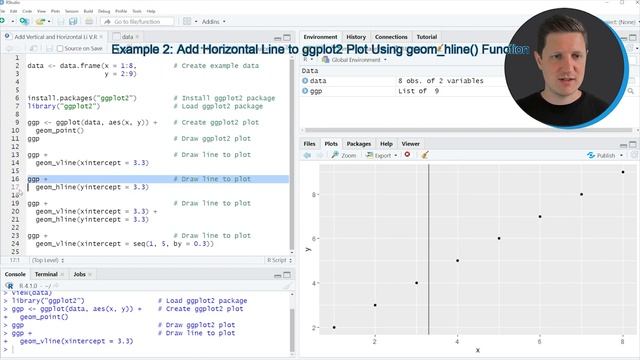Switch to the Files tab
The height and width of the screenshot is (360, 640).
(309, 144)
